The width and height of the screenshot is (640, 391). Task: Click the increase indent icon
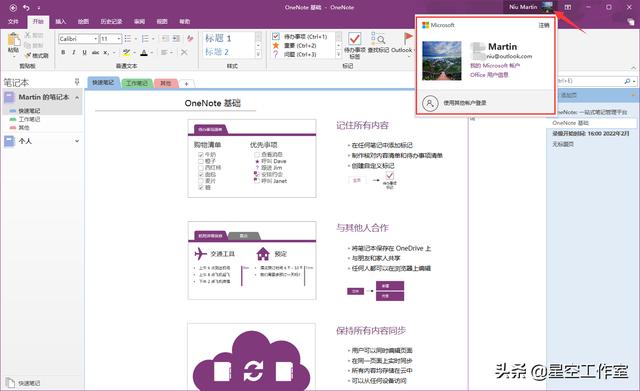point(176,39)
